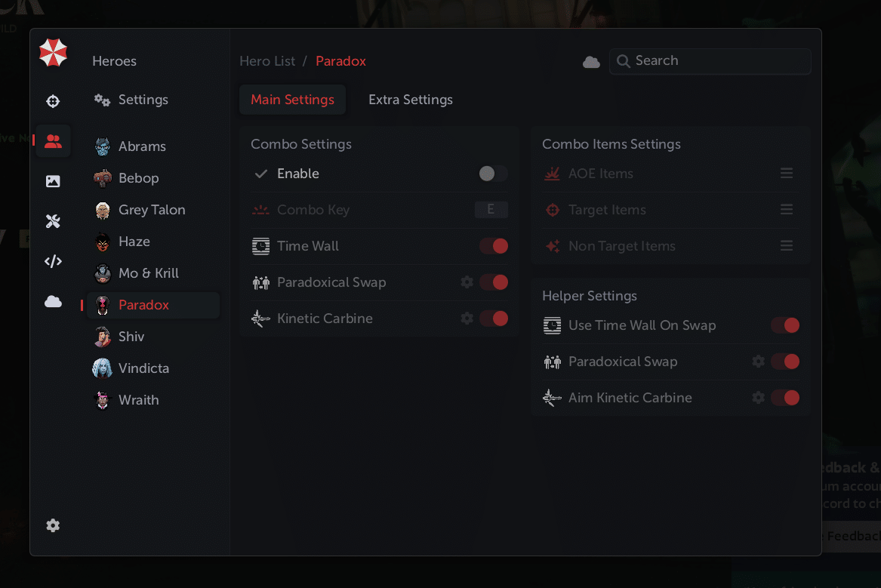
Task: Switch to the Extra Settings tab
Action: point(411,100)
